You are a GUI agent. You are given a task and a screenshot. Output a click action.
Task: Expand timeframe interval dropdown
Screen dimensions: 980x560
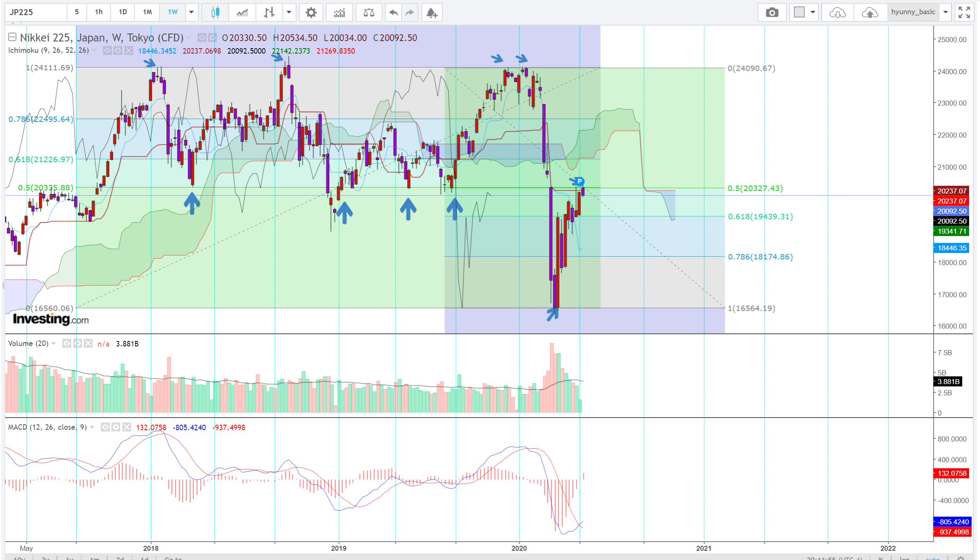[191, 12]
